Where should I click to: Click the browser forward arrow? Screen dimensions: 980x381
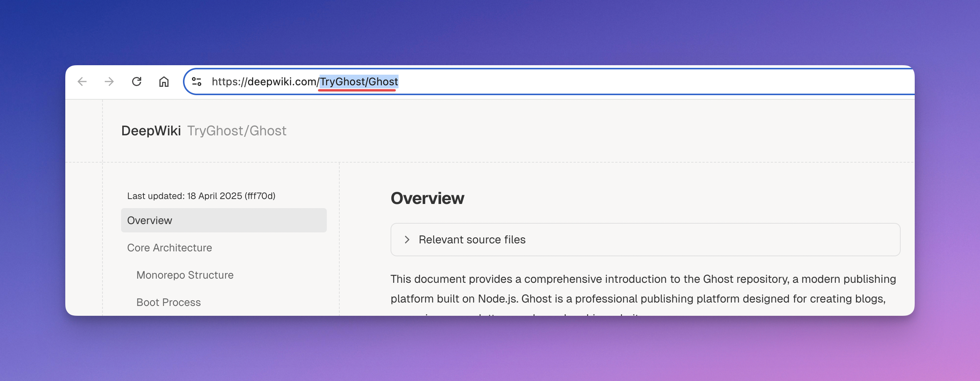(x=109, y=81)
